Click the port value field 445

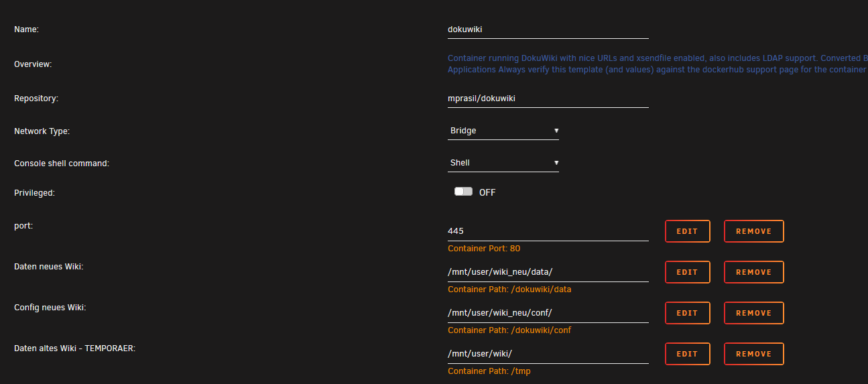(548, 231)
